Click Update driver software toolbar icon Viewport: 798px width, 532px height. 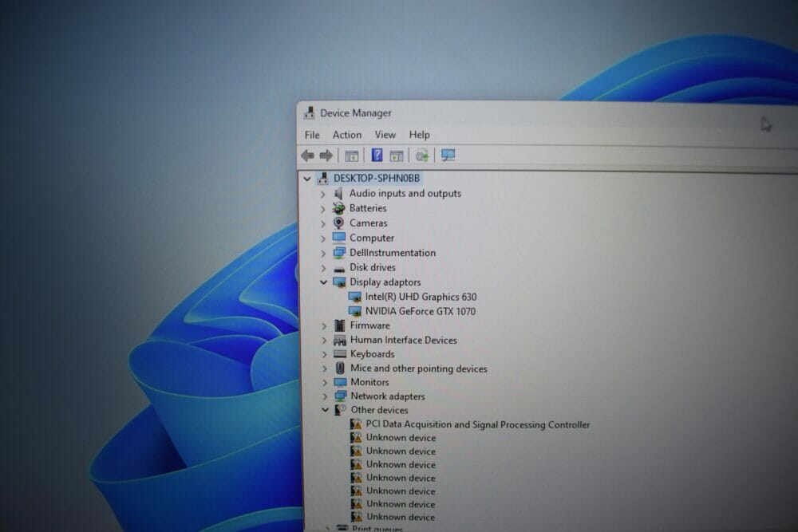pyautogui.click(x=422, y=155)
